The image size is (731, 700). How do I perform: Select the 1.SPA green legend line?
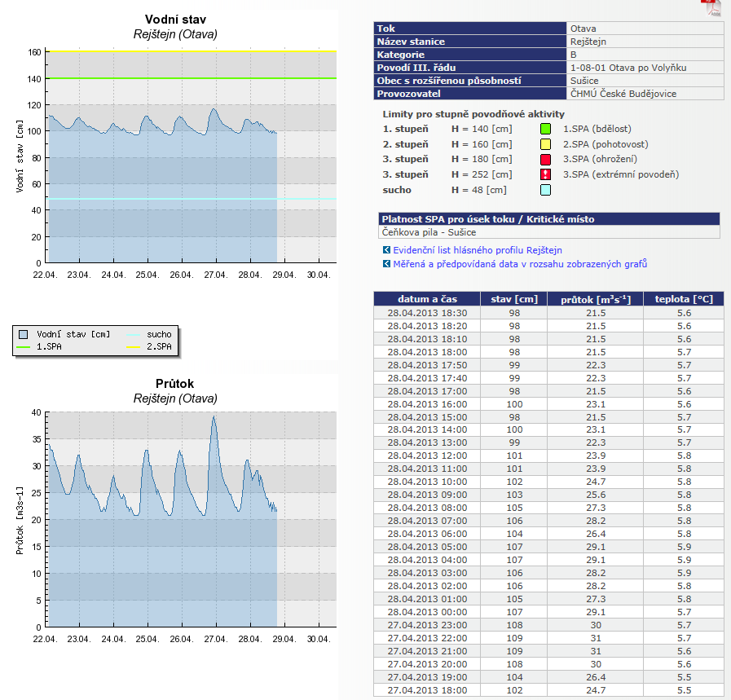tap(24, 346)
